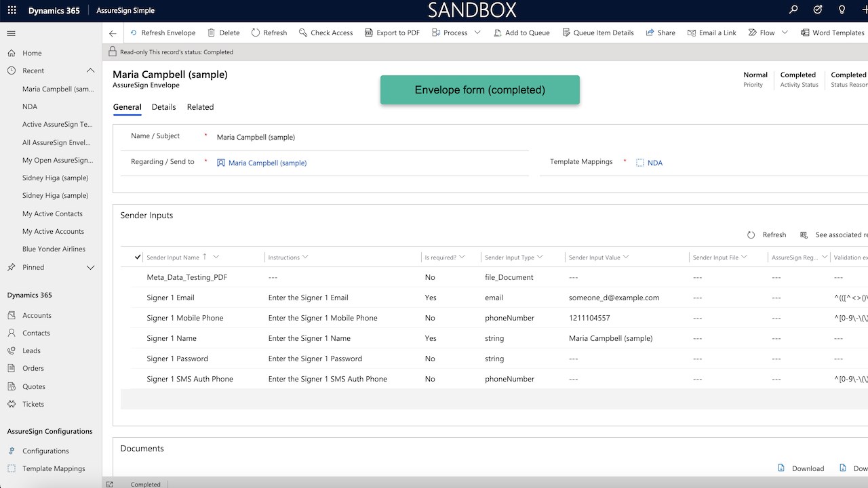Image resolution: width=868 pixels, height=488 pixels.
Task: Open Blue Yonder Airlines recent item
Action: pyautogui.click(x=54, y=249)
